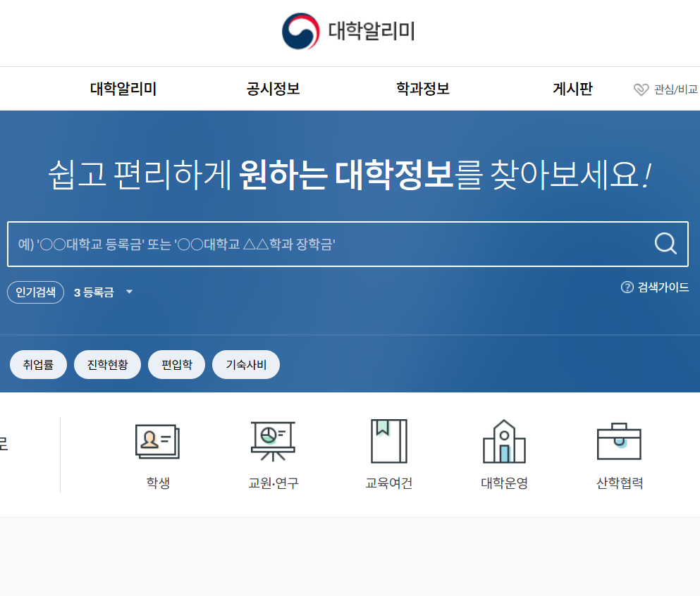Viewport: 700px width, 596px height.
Task: Click the 산학협력 label text
Action: (620, 483)
